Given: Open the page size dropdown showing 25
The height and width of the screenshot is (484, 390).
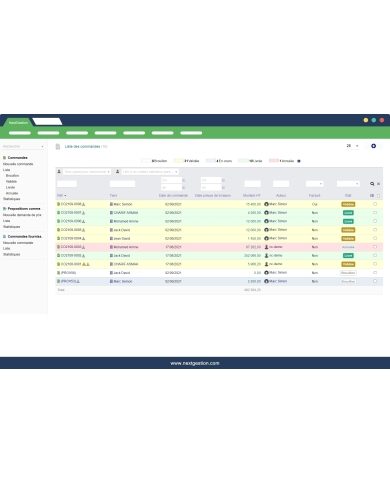Looking at the screenshot, I should 352,146.
